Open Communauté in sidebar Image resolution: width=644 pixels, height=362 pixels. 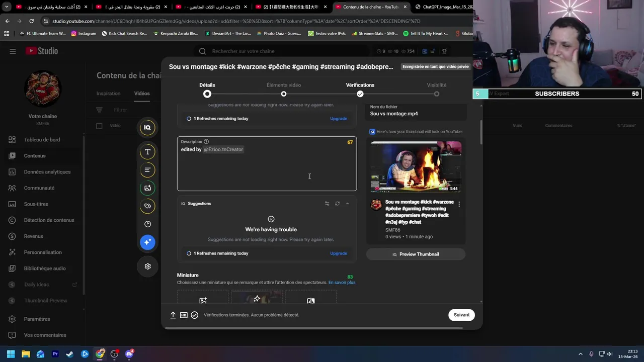point(42,188)
